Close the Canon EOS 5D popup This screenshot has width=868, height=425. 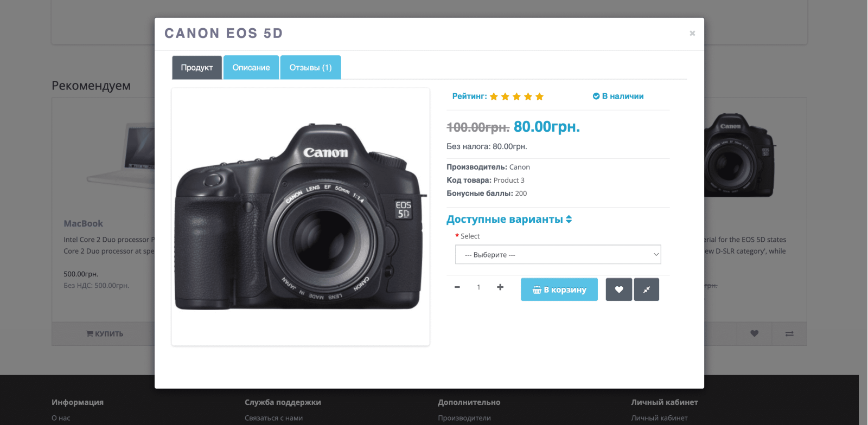point(692,34)
